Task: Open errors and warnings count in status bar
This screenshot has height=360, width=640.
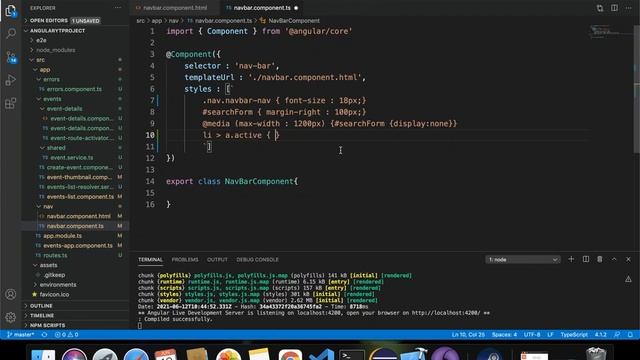Action: [67, 335]
